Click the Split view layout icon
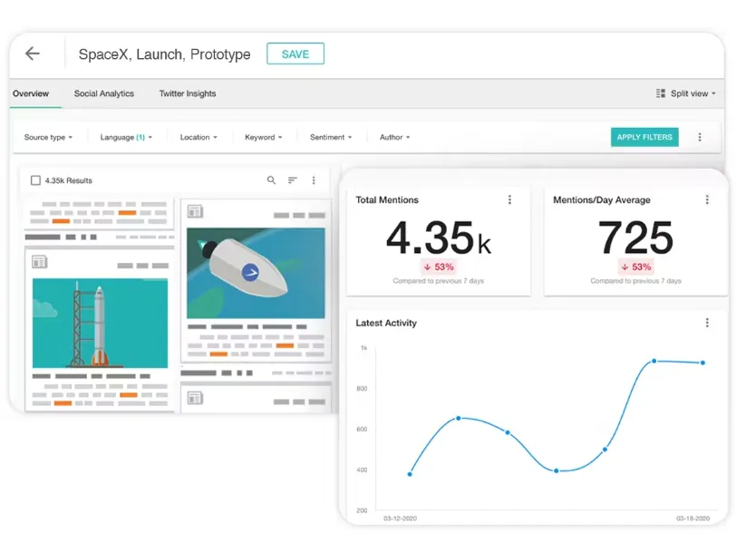The width and height of the screenshot is (756, 552). [660, 93]
